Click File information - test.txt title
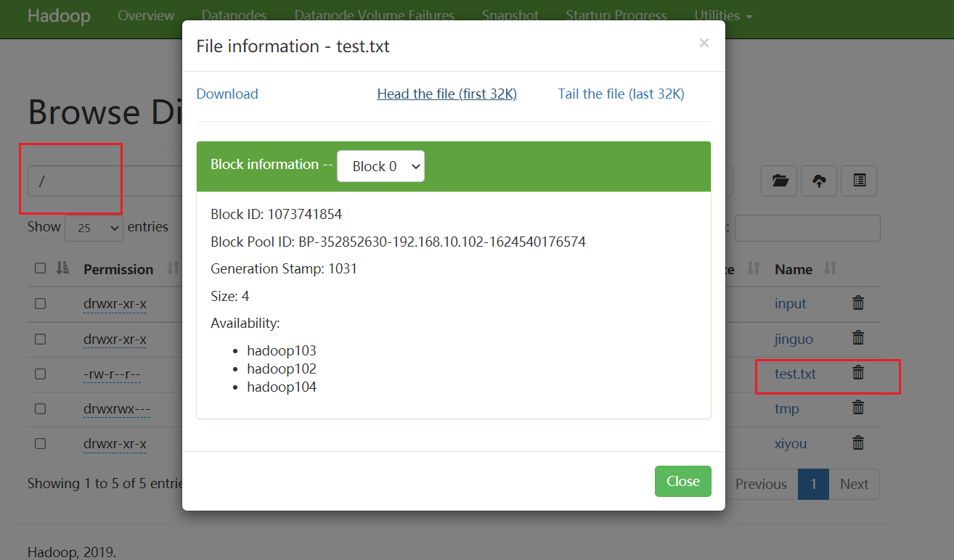The width and height of the screenshot is (954, 560). [x=293, y=46]
